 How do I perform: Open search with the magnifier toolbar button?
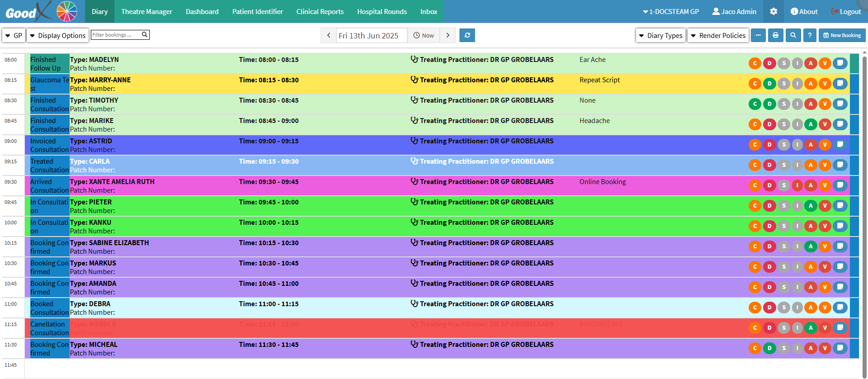click(793, 35)
